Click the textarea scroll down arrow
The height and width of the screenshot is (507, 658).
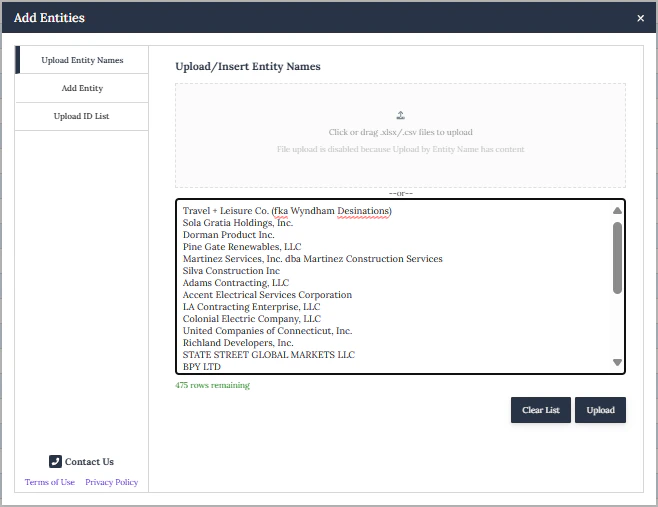[617, 362]
